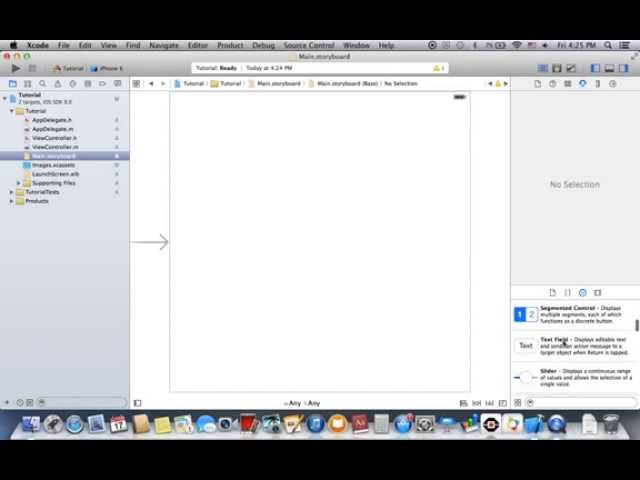Expand the Supporting Files folder
This screenshot has width=640, height=480.
(18, 183)
